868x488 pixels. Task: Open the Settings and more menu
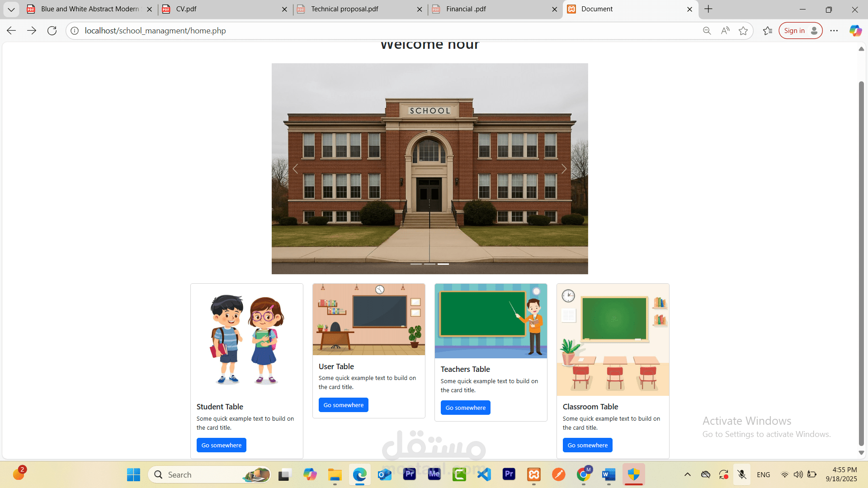(x=835, y=30)
